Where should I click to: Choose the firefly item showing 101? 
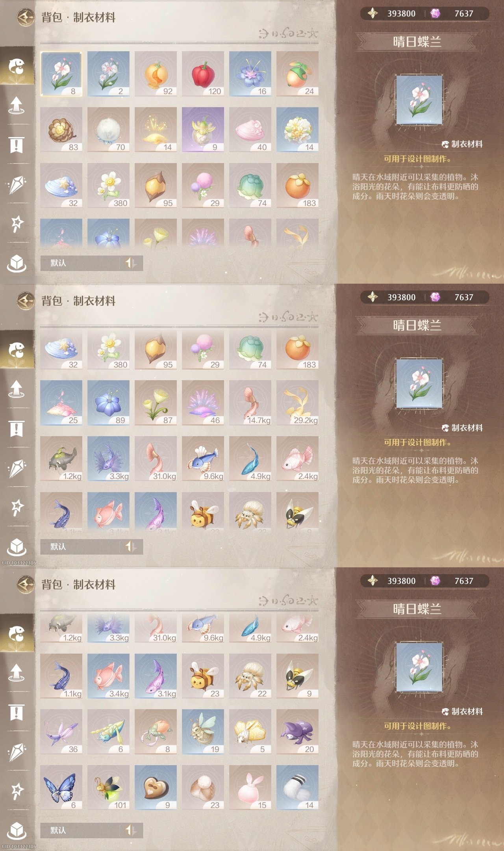tap(108, 788)
